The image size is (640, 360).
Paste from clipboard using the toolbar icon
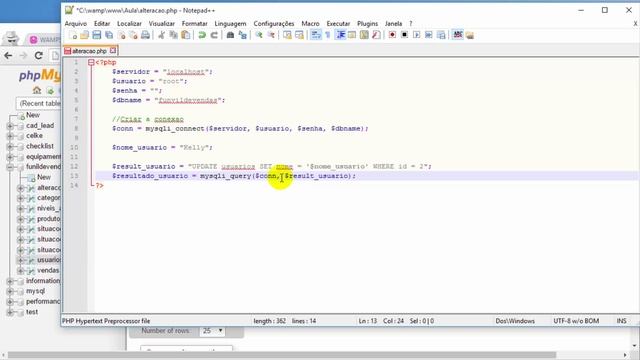point(186,35)
